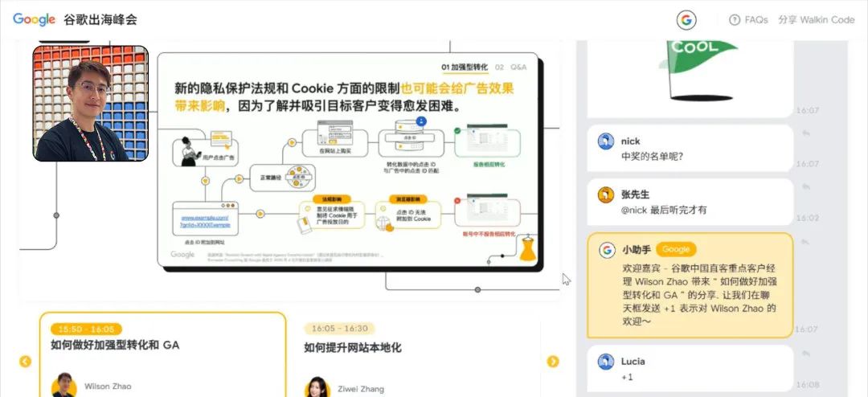This screenshot has width=868, height=397.
Task: Click 张先生's reply @nick 最后听完才有
Action: [664, 211]
